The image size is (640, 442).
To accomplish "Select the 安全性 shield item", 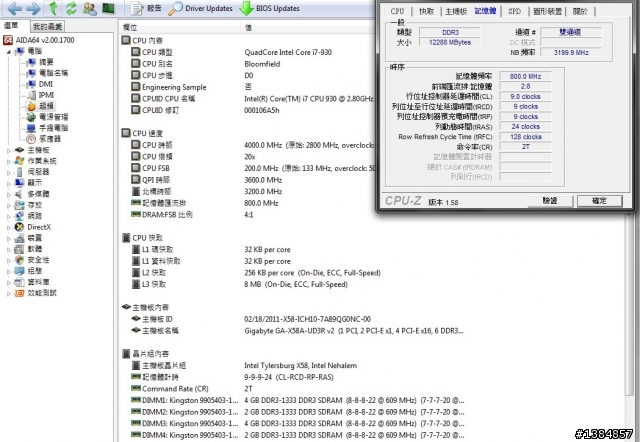I will point(32,260).
